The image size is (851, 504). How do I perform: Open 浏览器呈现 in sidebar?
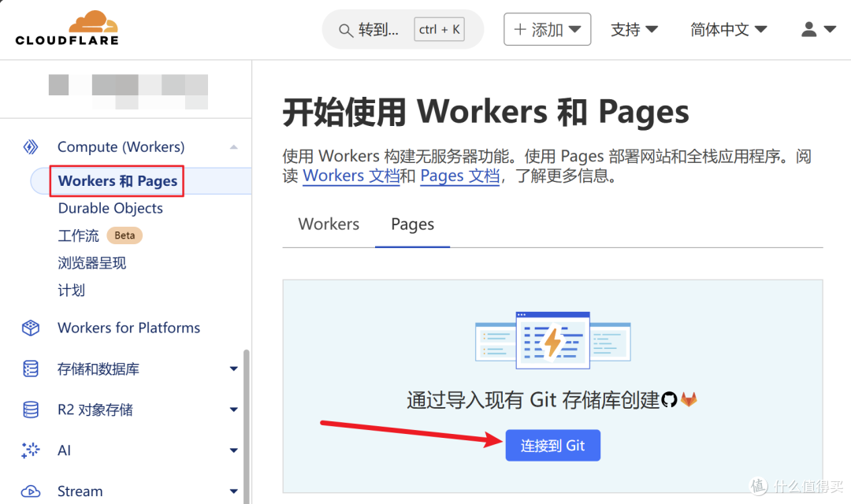click(x=91, y=263)
